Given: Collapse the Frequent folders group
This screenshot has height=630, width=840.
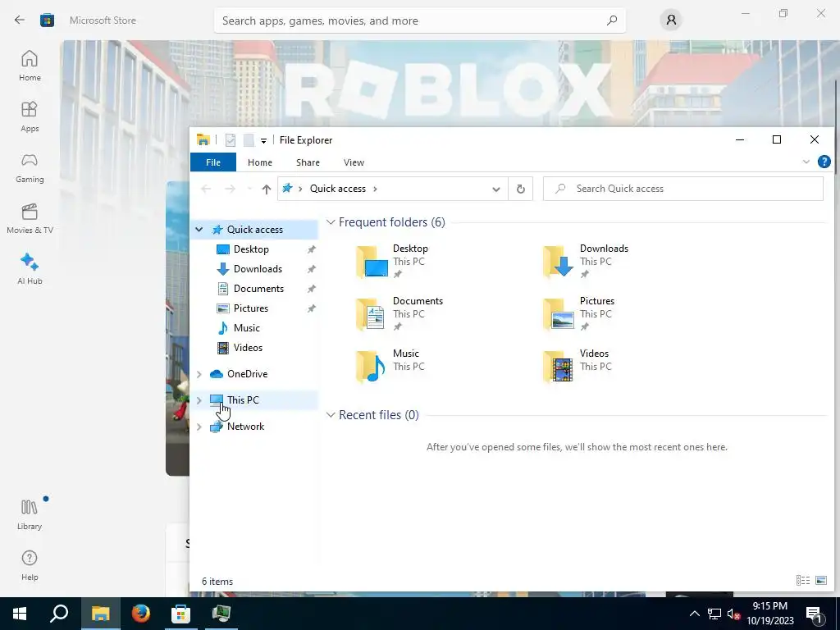Looking at the screenshot, I should click(331, 221).
